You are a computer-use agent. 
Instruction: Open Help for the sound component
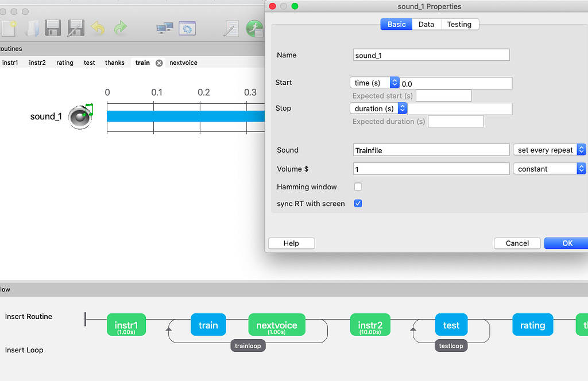291,243
